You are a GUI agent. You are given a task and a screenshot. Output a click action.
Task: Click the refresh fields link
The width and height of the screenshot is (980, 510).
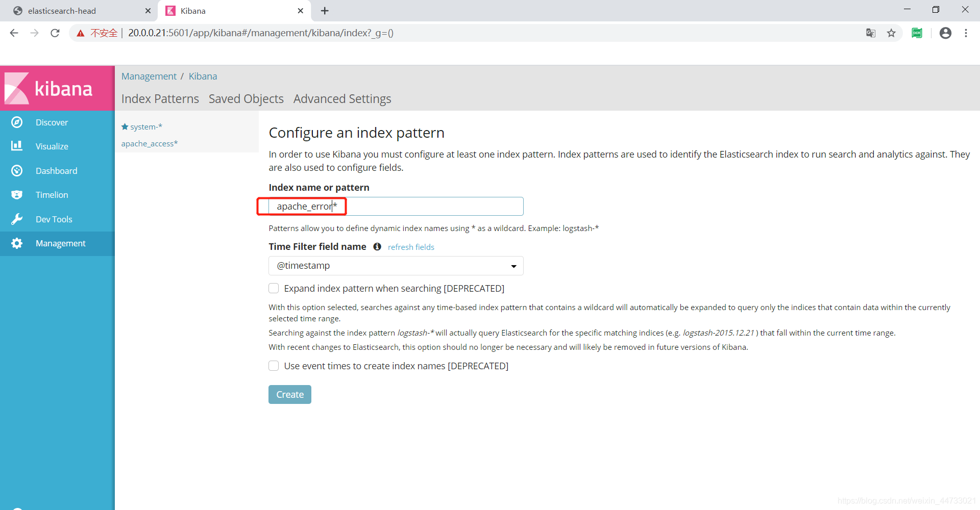click(x=411, y=247)
